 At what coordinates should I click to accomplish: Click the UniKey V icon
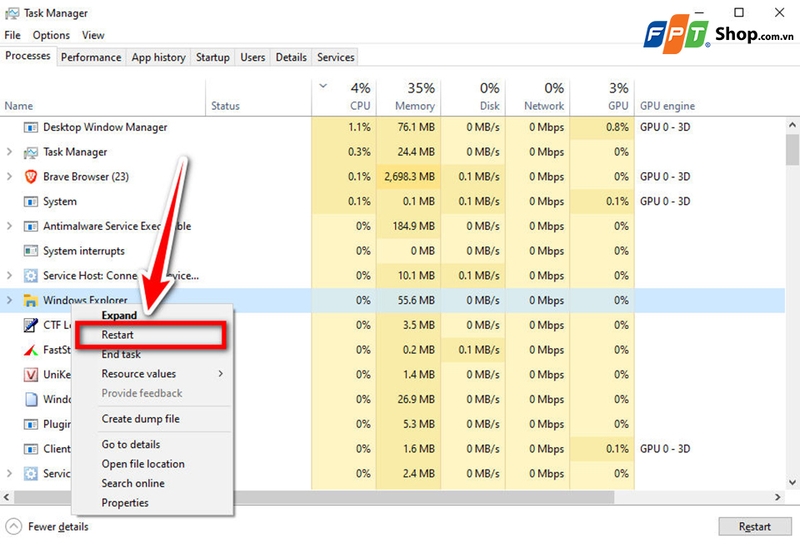[31, 375]
